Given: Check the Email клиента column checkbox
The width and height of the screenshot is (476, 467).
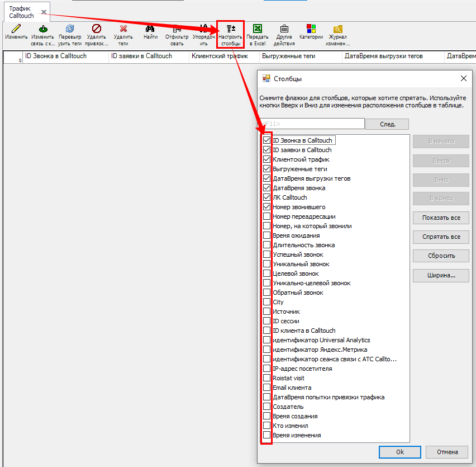Looking at the screenshot, I should (x=266, y=388).
